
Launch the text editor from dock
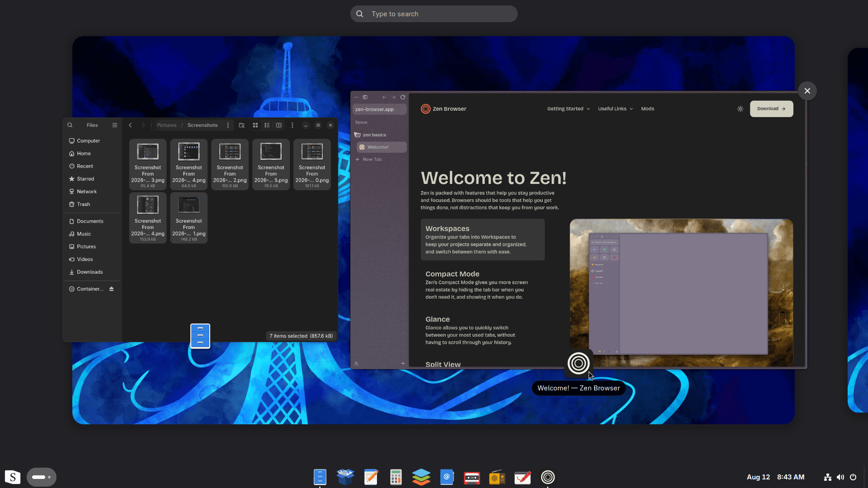point(371,477)
